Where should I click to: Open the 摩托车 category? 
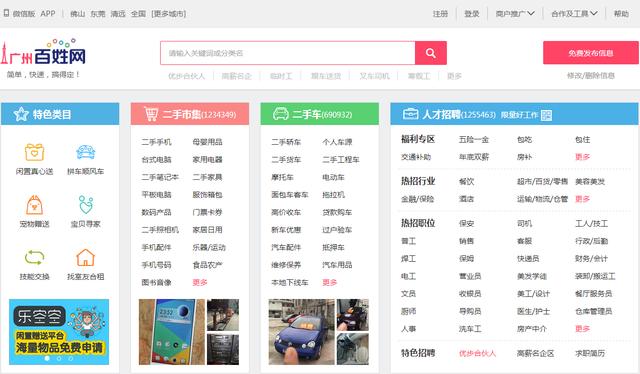[282, 177]
